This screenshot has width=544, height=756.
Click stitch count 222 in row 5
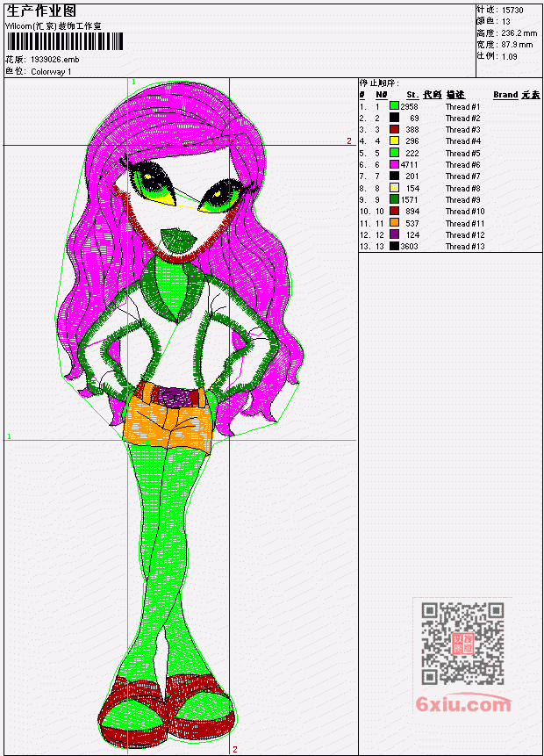point(412,154)
